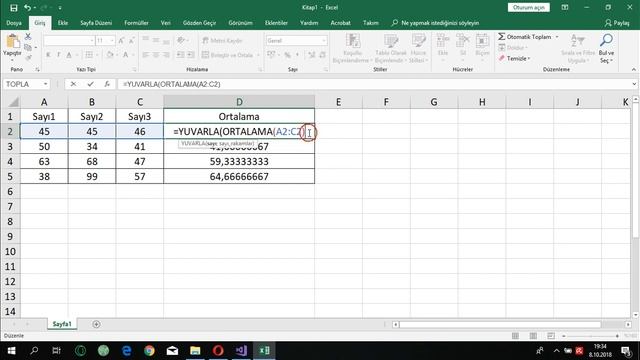Open Opera browser from the taskbar

point(218,351)
